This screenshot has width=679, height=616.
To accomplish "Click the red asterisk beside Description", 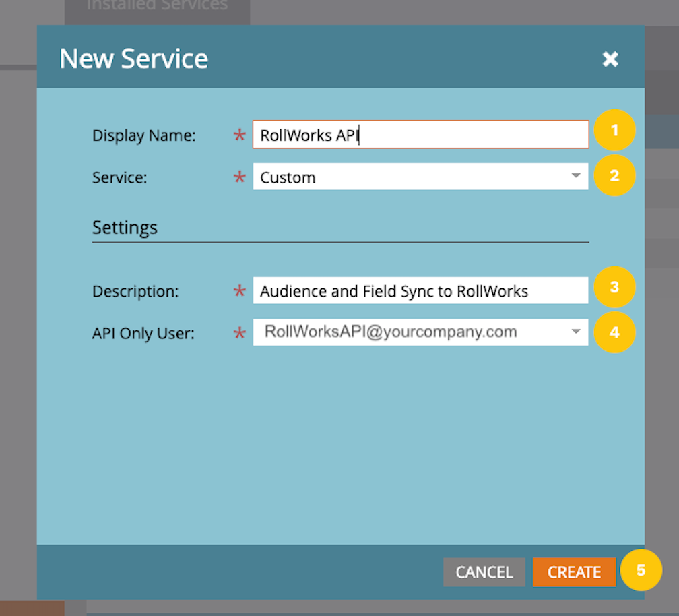I will tap(239, 292).
